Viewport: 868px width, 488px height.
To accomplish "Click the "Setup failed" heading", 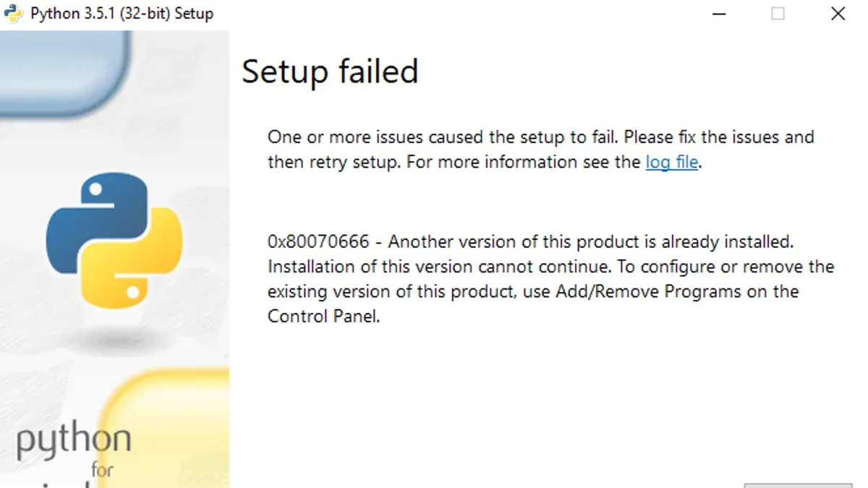I will point(330,72).
